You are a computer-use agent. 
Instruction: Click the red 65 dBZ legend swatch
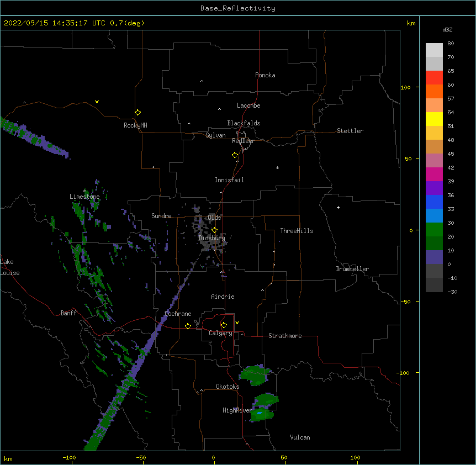click(x=434, y=78)
